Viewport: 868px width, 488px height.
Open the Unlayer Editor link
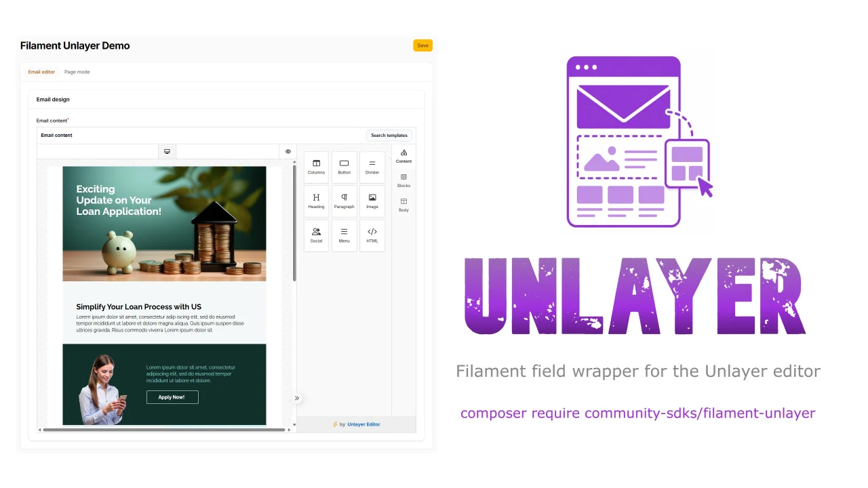[x=363, y=424]
